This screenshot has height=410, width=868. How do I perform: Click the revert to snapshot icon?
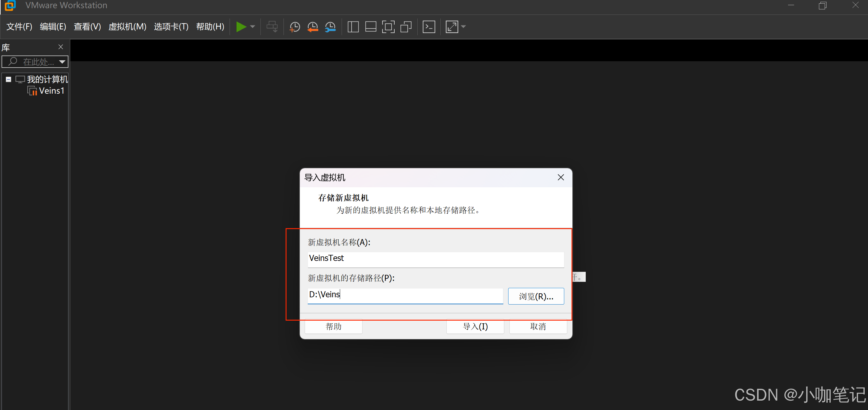pyautogui.click(x=312, y=27)
